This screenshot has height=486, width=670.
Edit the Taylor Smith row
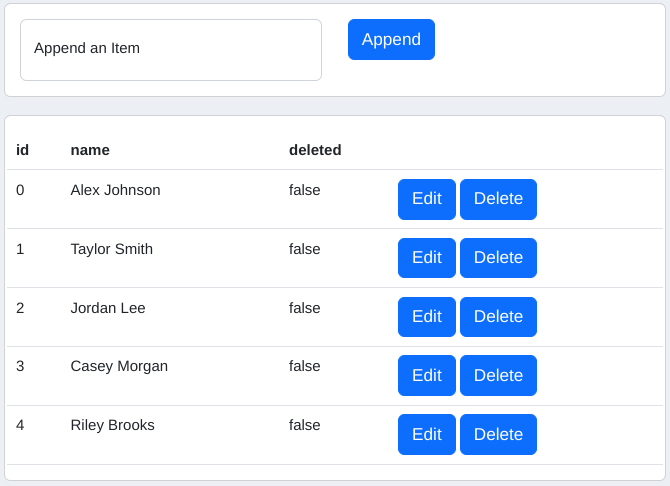(427, 258)
